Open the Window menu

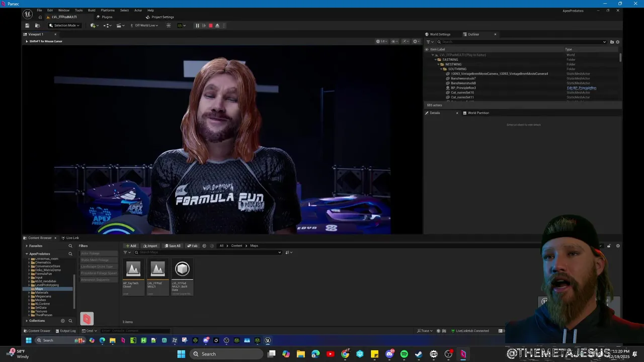[63, 10]
